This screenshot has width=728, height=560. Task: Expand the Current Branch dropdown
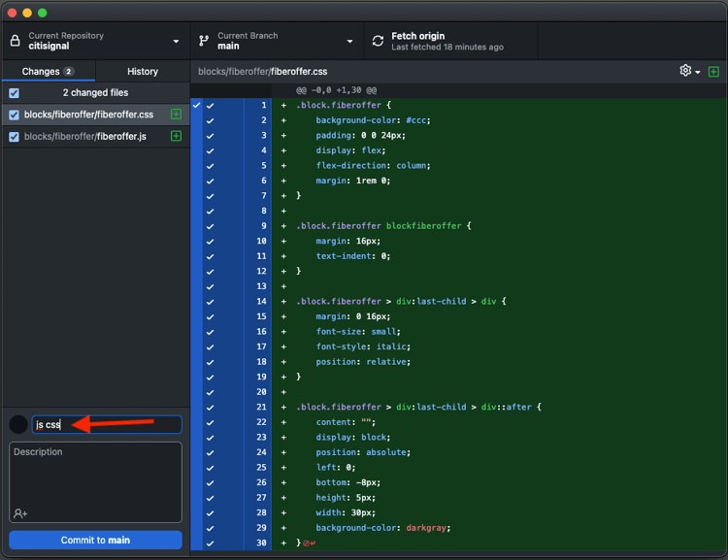pyautogui.click(x=349, y=42)
